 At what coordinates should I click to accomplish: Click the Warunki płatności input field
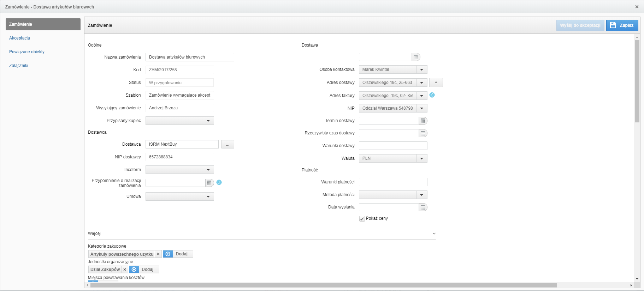point(393,182)
